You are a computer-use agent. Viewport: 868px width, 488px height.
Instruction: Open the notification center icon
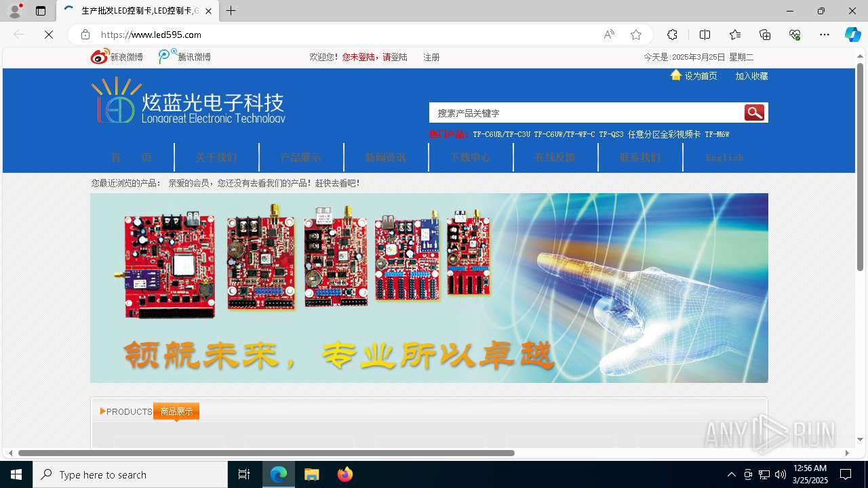click(846, 474)
